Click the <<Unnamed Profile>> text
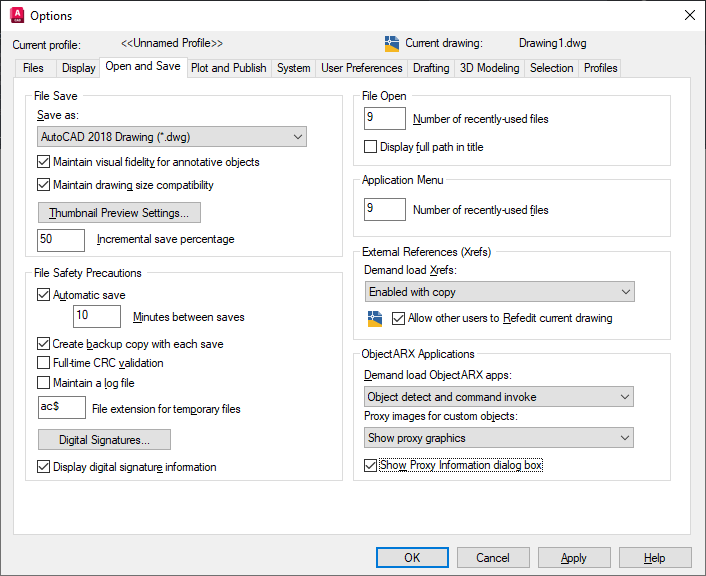The height and width of the screenshot is (576, 706). [x=172, y=43]
